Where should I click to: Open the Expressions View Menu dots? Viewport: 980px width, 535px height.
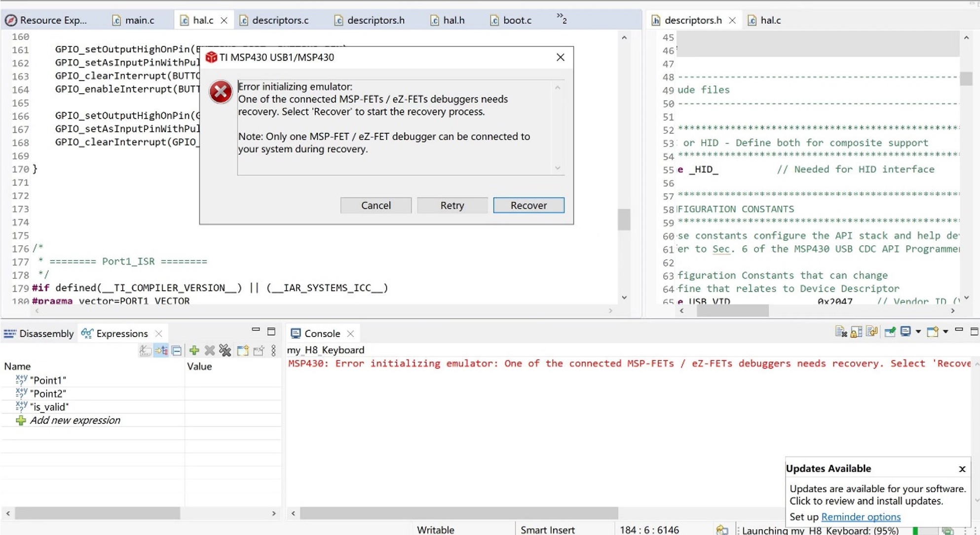pos(273,350)
